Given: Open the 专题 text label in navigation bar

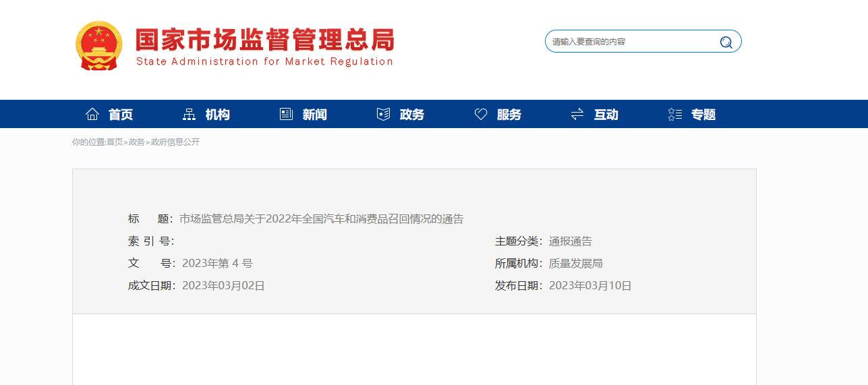Looking at the screenshot, I should (703, 115).
